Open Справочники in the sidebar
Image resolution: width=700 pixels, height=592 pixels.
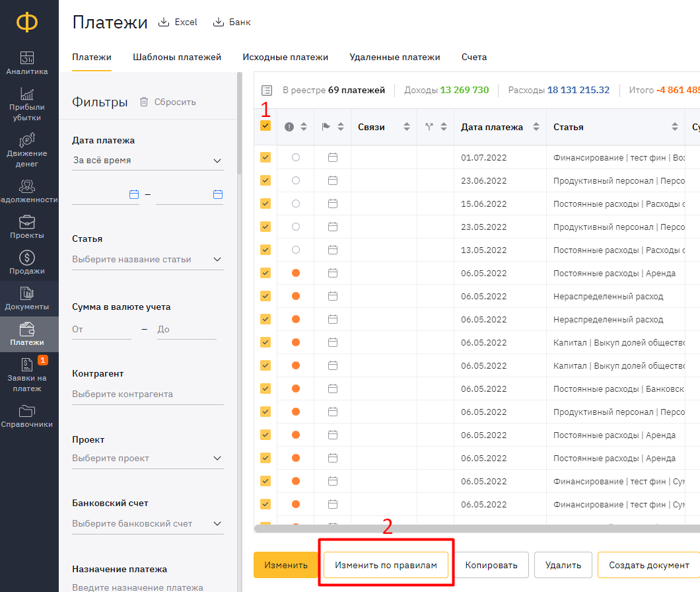pos(27,416)
